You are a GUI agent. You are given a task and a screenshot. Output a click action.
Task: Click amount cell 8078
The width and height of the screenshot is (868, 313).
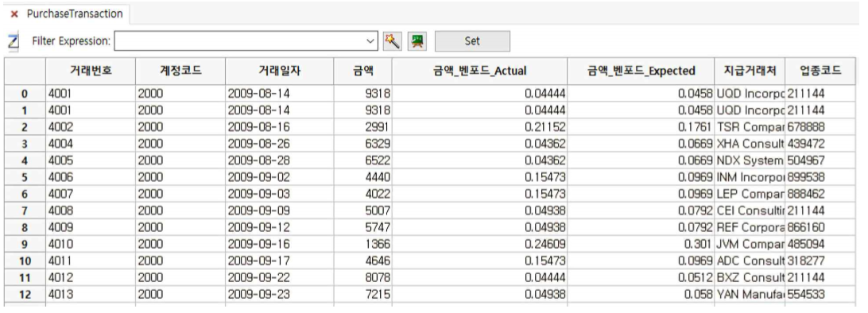[363, 277]
